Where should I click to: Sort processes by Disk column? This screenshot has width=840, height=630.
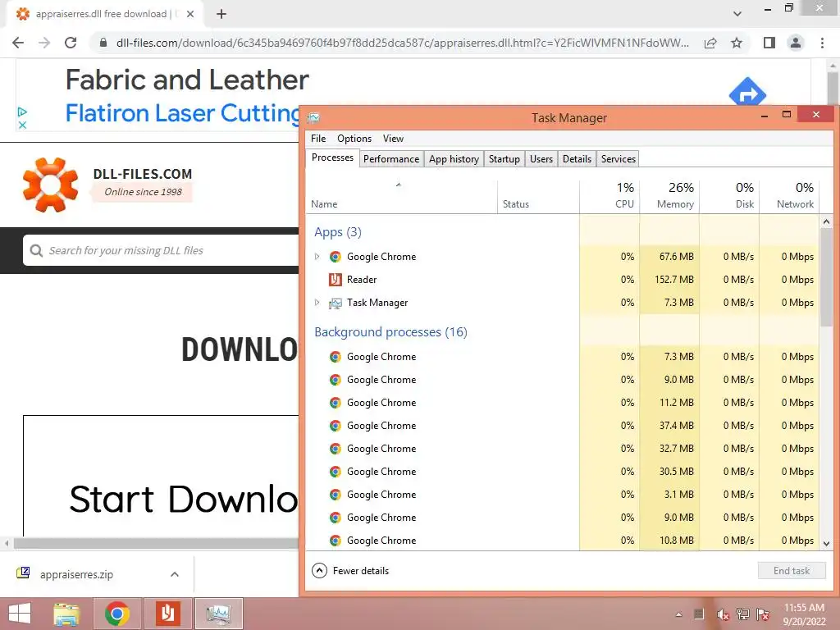point(729,197)
